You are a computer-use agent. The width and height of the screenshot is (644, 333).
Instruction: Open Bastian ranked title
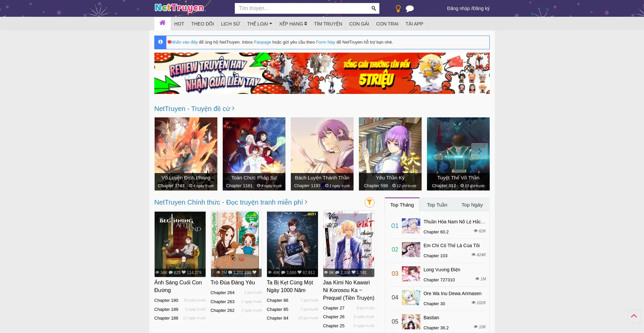point(431,318)
